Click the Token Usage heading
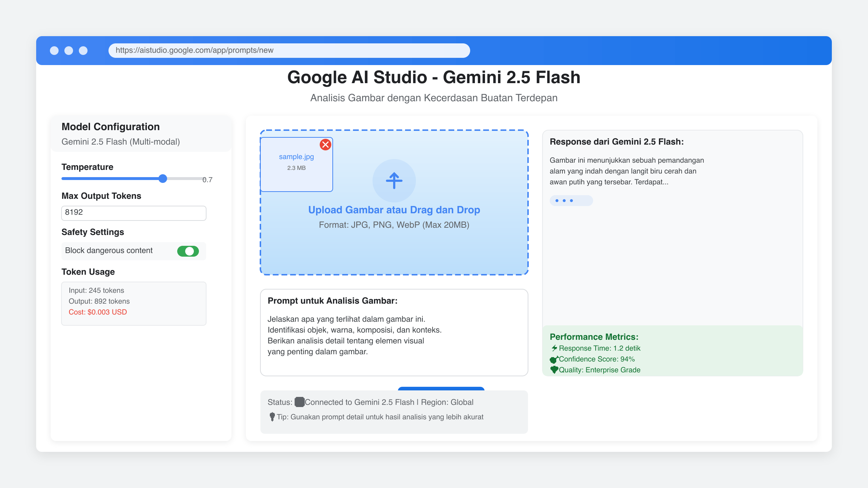Image resolution: width=868 pixels, height=488 pixels. click(88, 272)
